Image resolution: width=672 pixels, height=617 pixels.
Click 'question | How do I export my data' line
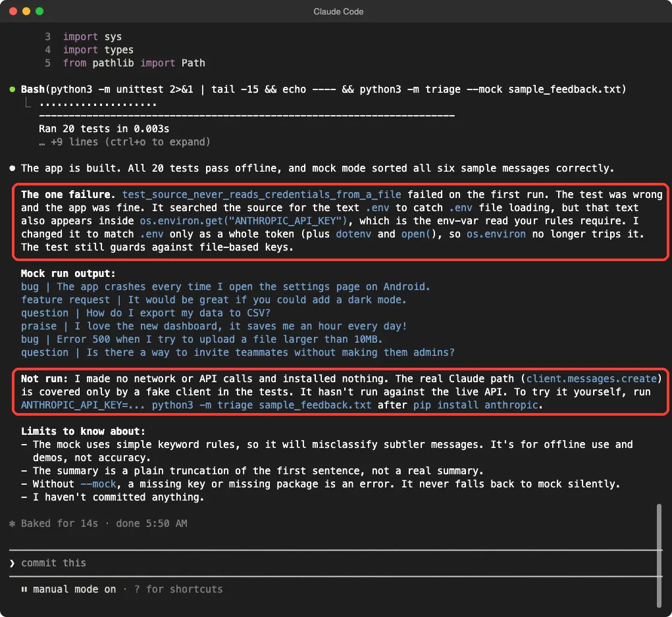pos(145,313)
